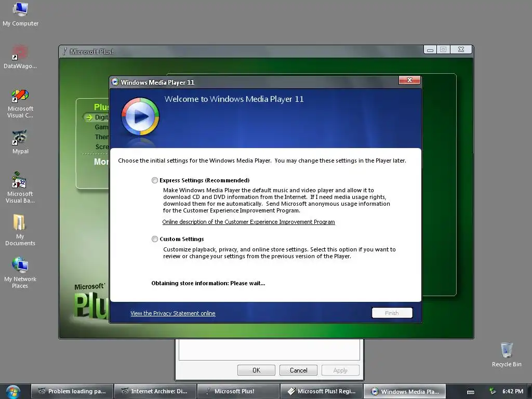This screenshot has height=399, width=532.
Task: Select Digital menu item in Microsoft Plus!
Action: (x=101, y=117)
